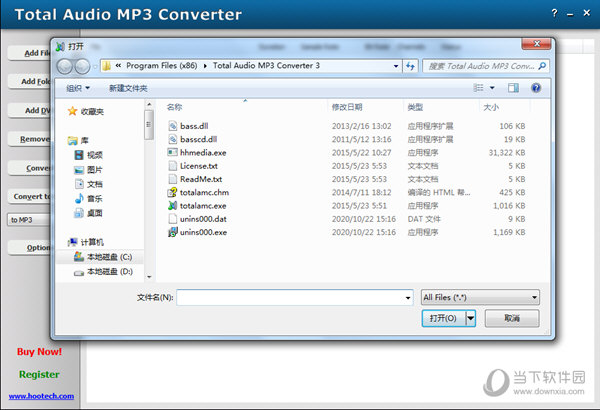Open the dialog help icon
Image resolution: width=600 pixels, height=410 pixels.
pos(536,88)
